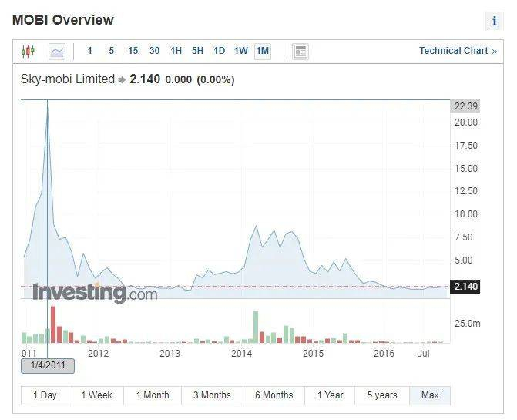
Task: Show the 1 Week range
Action: 96,395
